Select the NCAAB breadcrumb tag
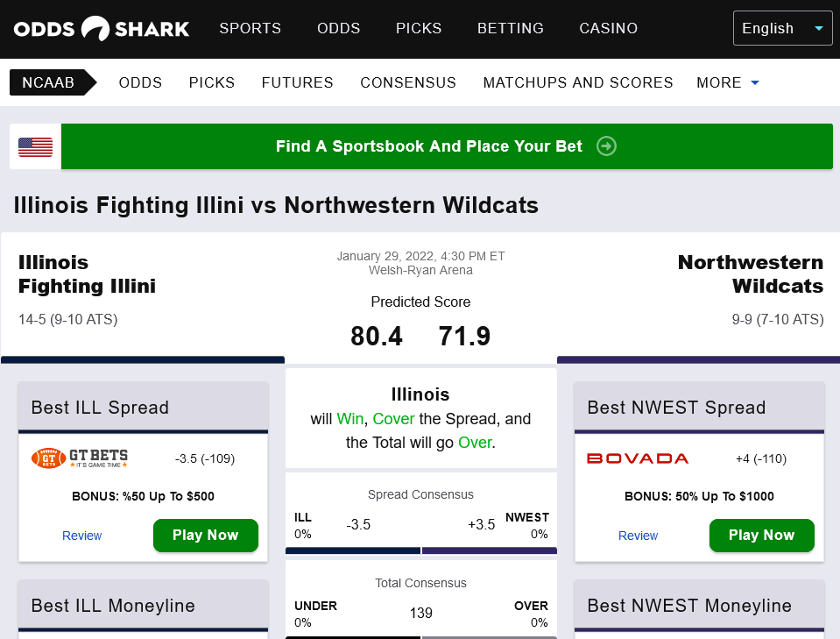The height and width of the screenshot is (639, 840). (48, 82)
